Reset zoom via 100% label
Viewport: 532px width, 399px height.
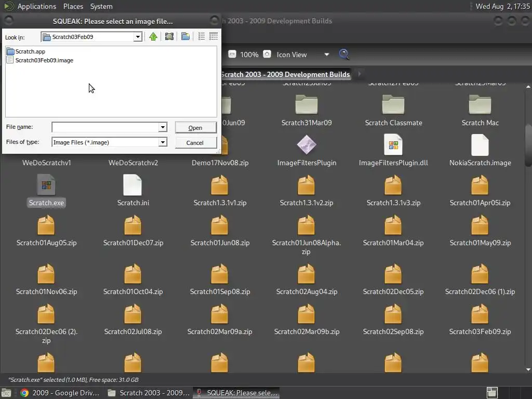(249, 55)
